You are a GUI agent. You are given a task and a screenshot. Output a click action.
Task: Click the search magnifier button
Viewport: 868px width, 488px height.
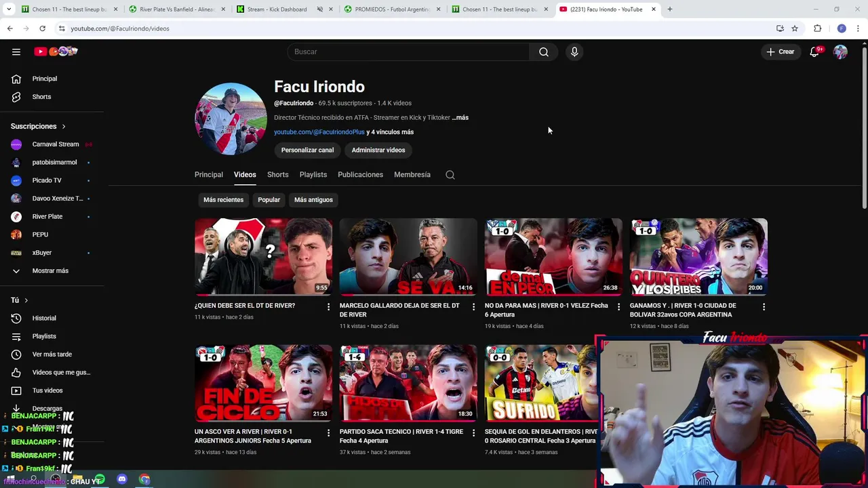pos(544,52)
